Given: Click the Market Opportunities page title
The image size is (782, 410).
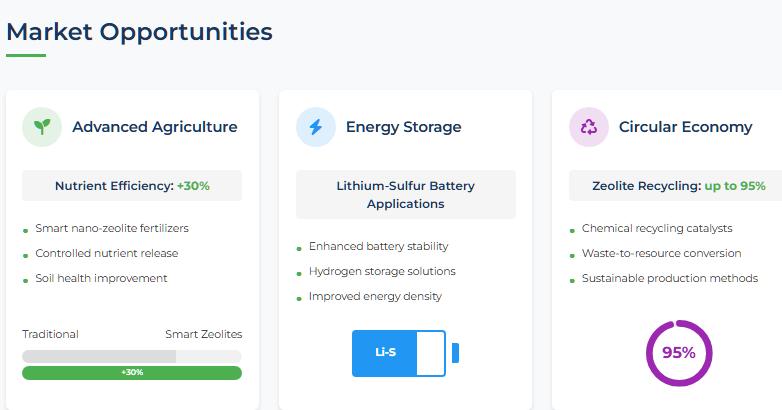Looking at the screenshot, I should tap(139, 31).
